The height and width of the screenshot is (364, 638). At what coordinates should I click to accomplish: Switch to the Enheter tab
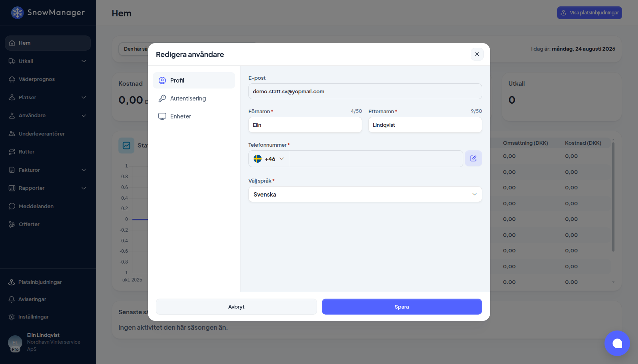pyautogui.click(x=194, y=116)
